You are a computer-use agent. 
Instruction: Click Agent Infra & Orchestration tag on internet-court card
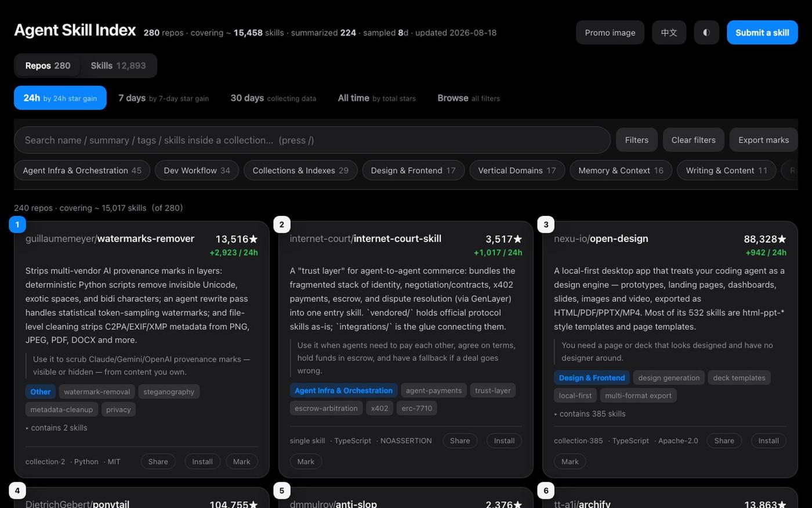click(x=343, y=391)
